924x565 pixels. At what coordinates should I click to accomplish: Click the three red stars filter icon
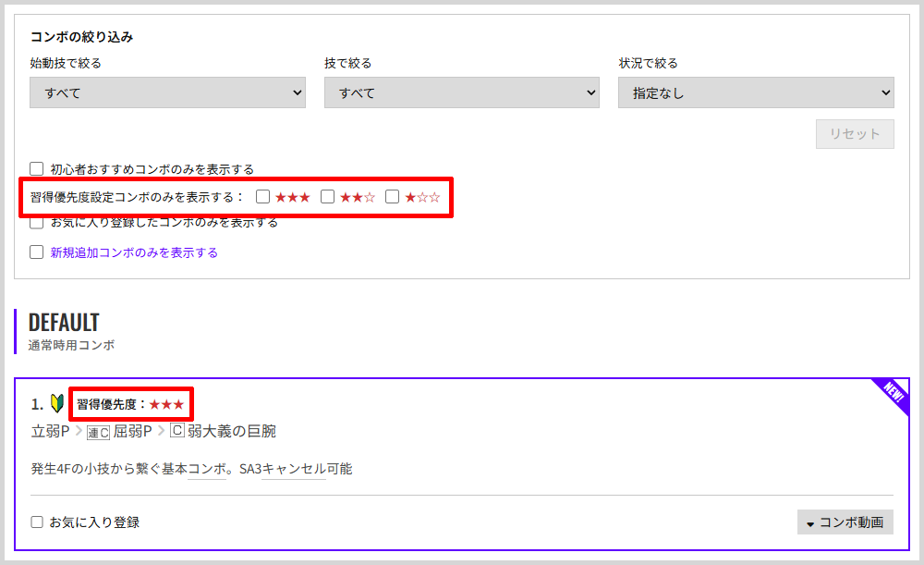pos(293,197)
